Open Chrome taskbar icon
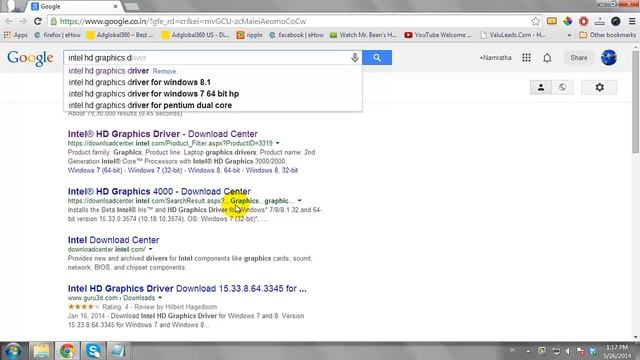The height and width of the screenshot is (360, 640). tap(67, 351)
